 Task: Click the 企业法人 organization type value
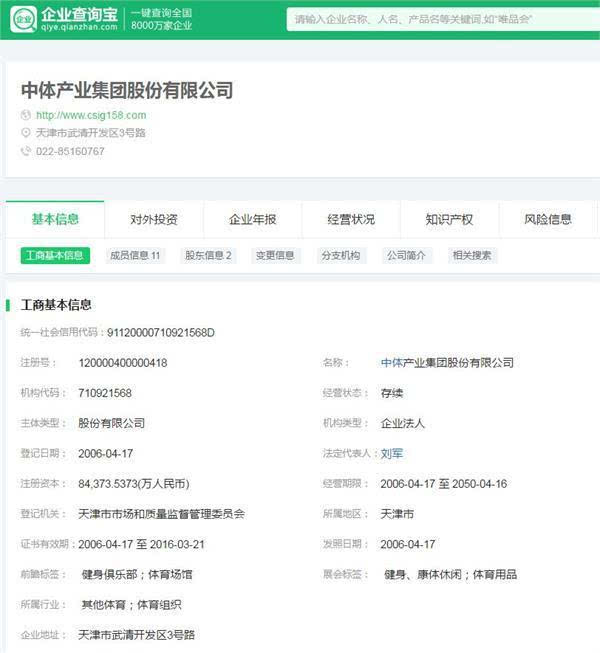pos(403,424)
